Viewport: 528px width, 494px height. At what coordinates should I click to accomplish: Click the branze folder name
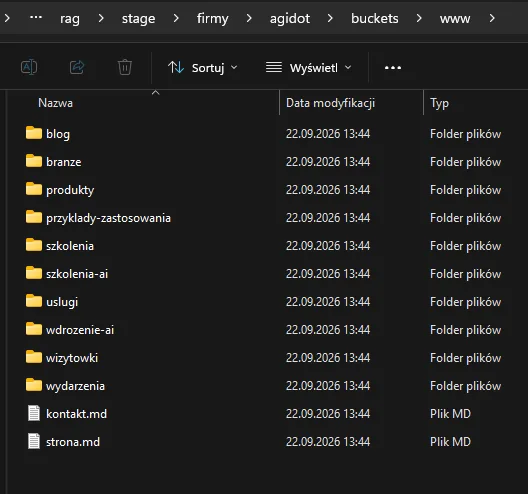click(64, 162)
